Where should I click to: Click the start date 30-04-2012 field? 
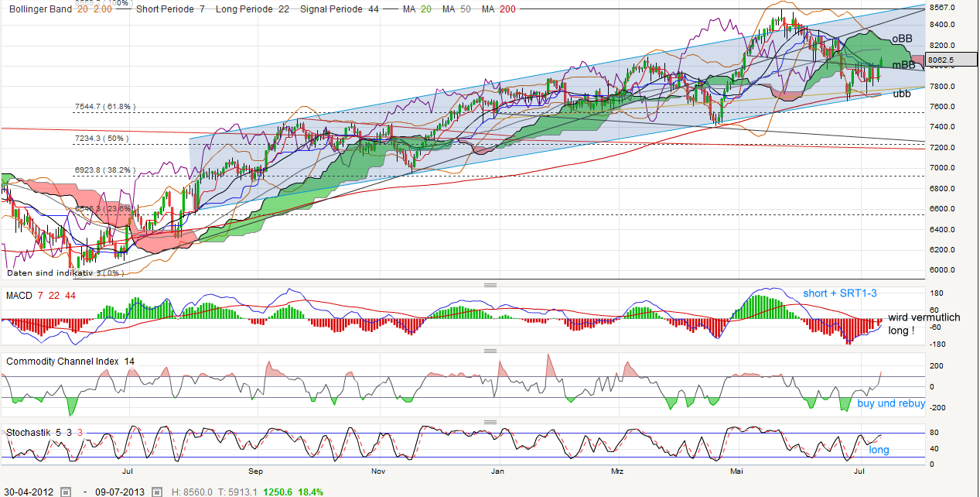(x=30, y=492)
